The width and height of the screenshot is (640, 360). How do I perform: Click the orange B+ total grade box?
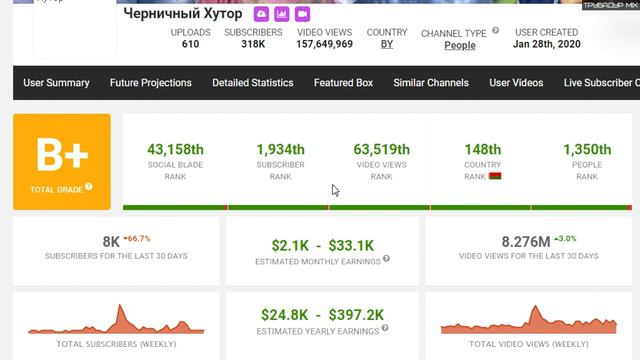[x=62, y=162]
